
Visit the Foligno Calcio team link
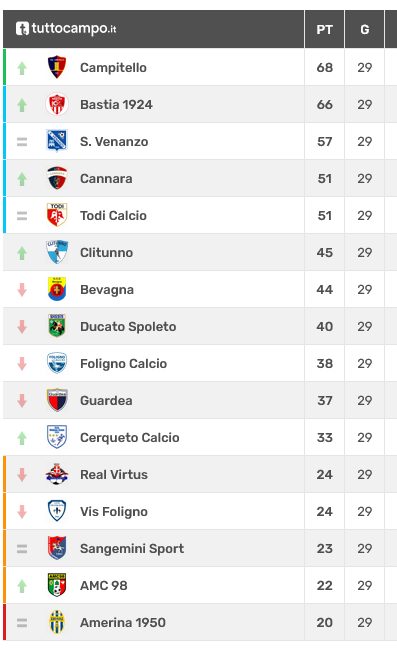point(123,364)
